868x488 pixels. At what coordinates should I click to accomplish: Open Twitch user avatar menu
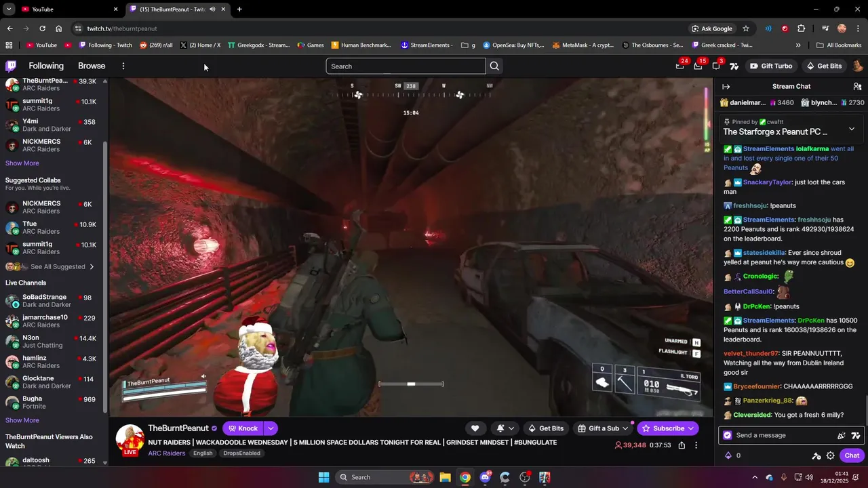[x=858, y=66]
